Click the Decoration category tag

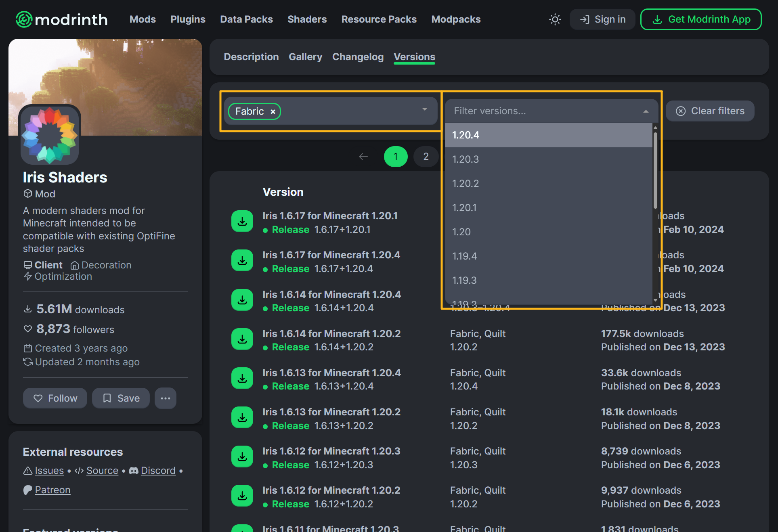pos(101,265)
